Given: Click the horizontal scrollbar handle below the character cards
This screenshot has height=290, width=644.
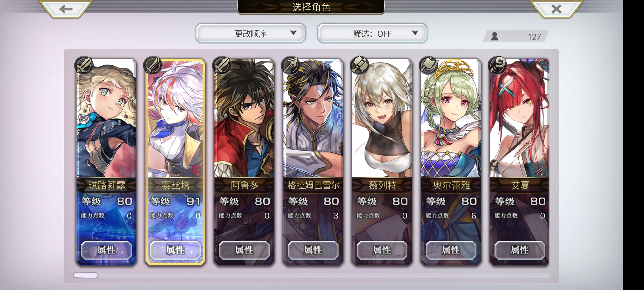Looking at the screenshot, I should click(85, 275).
